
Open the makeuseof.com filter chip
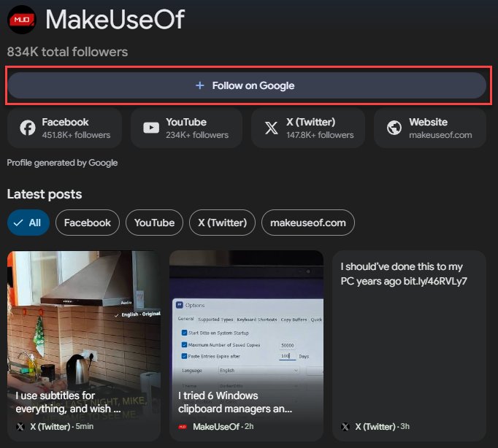(307, 223)
